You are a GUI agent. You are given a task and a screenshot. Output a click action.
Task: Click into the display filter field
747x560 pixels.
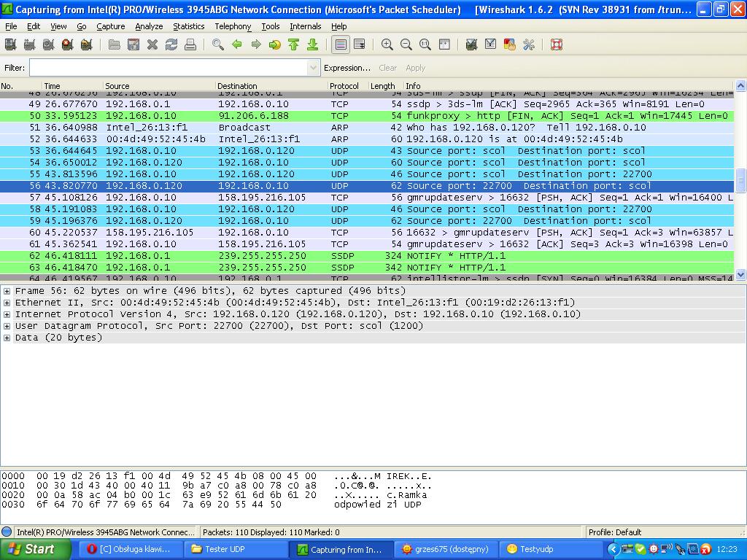click(x=169, y=68)
